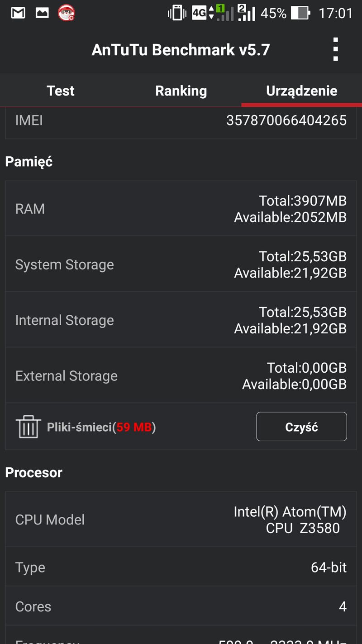Tap the 4G network status icon
Viewport: 362px width, 644px height.
coord(203,13)
